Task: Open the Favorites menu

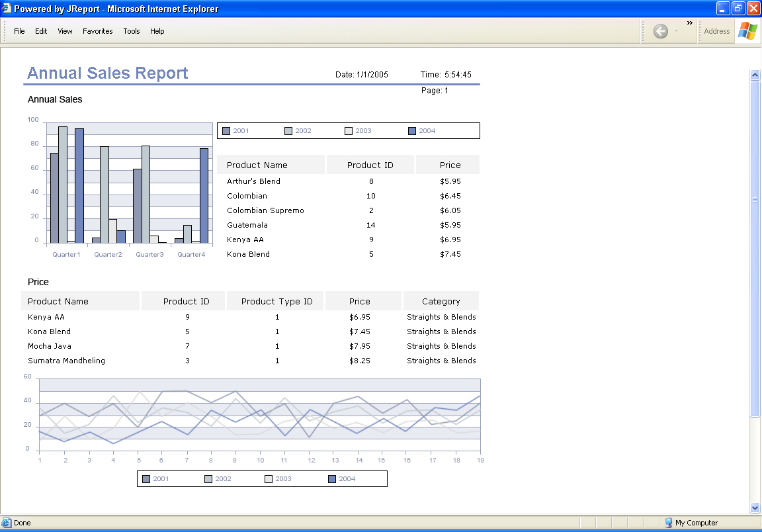Action: tap(98, 31)
